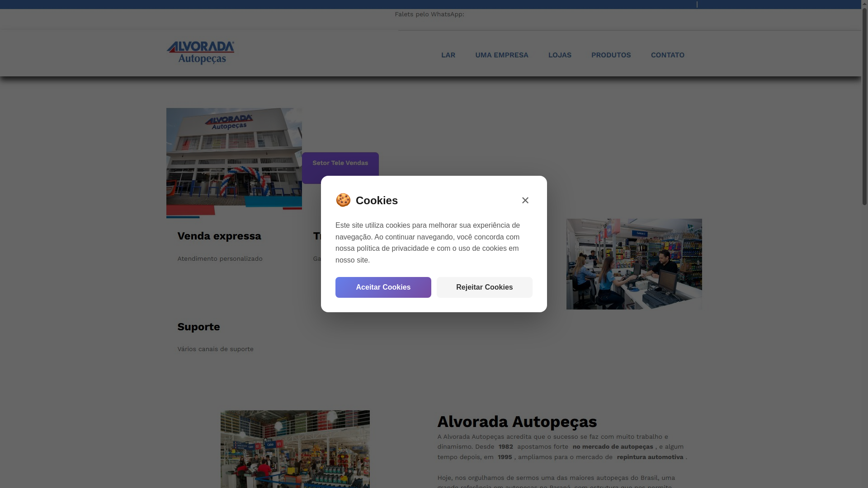The image size is (868, 488).
Task: Click bold text 'no mercado de autopeças'
Action: pos(613,446)
